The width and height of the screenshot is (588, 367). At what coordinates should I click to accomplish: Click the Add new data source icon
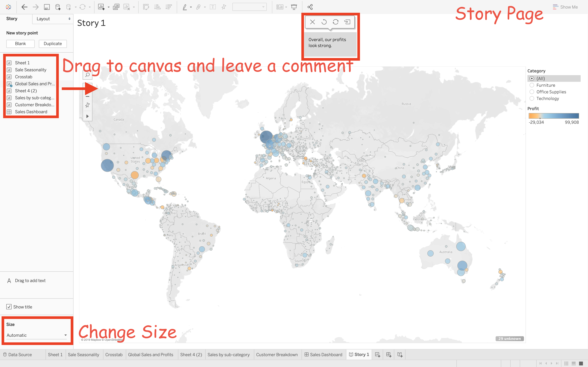58,7
